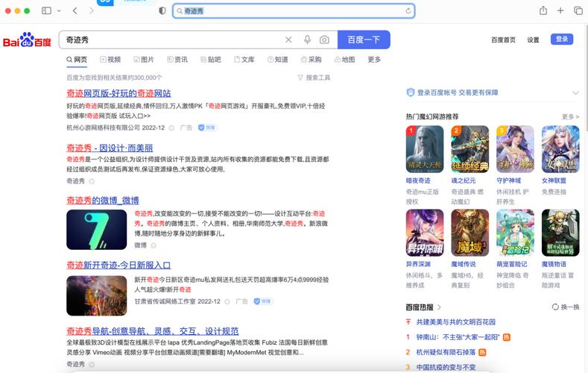Go forward with the browser forward arrow

[92, 10]
